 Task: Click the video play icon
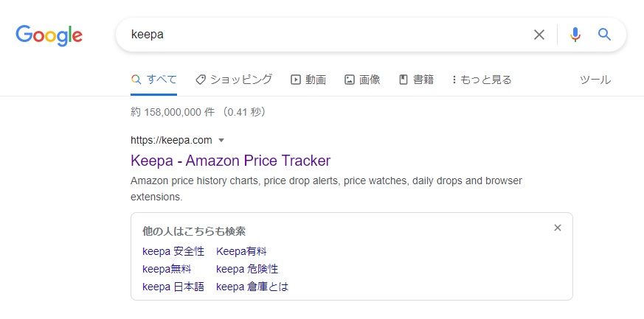[x=296, y=80]
